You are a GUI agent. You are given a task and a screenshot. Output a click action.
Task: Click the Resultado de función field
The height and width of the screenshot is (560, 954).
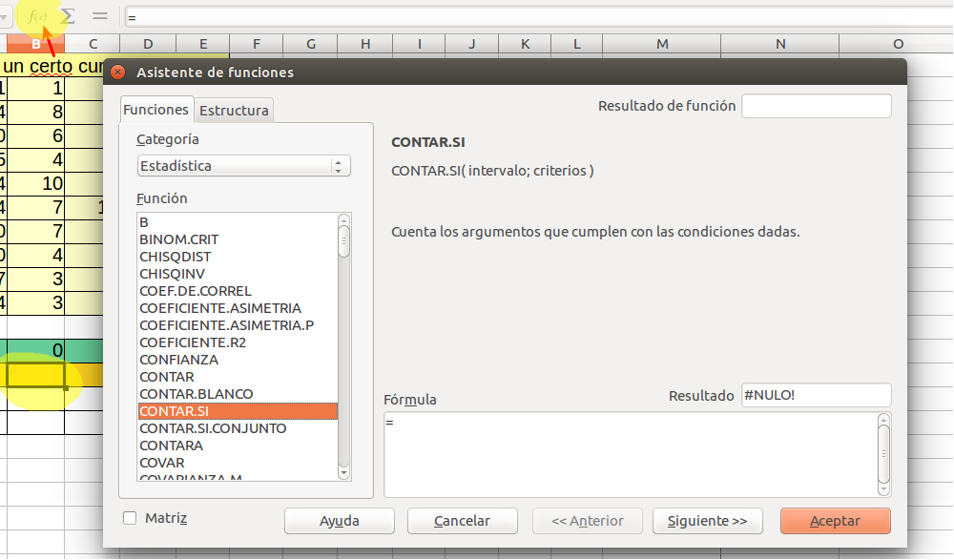coord(816,106)
